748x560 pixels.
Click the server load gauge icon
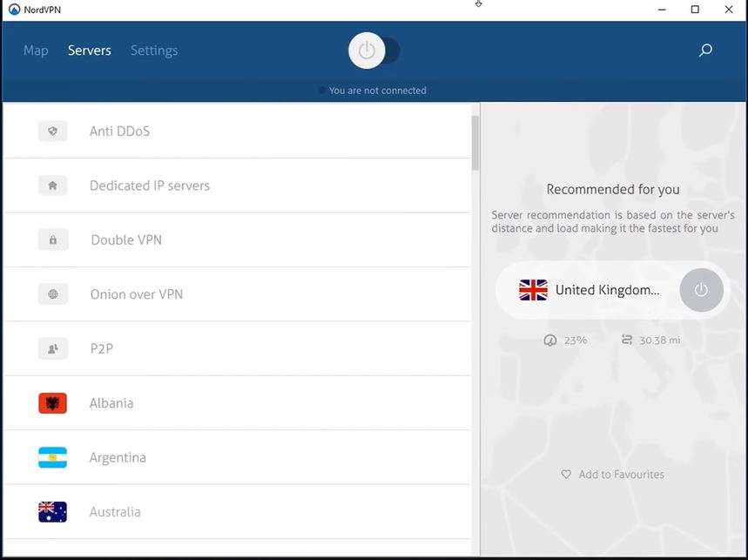[550, 341]
